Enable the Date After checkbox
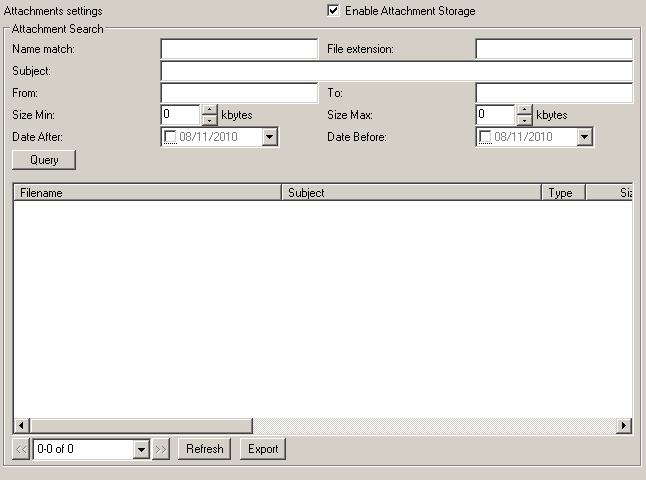Screen dimensions: 646x480 pyautogui.click(x=171, y=137)
